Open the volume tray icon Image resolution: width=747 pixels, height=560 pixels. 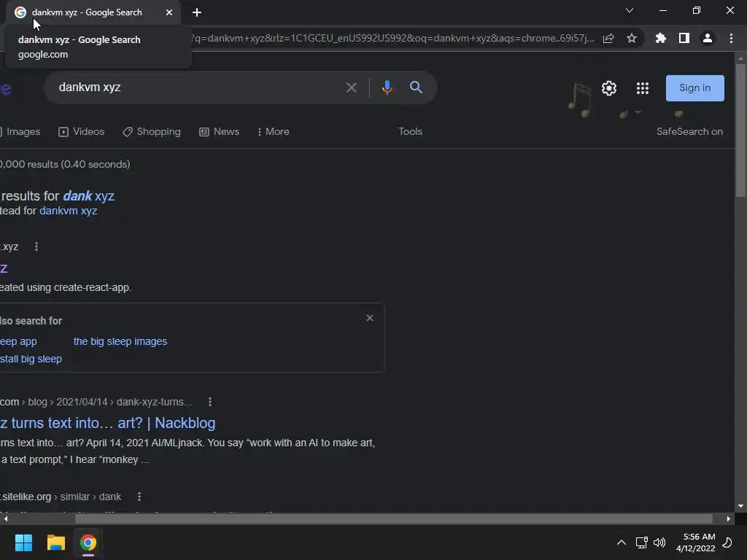click(x=659, y=542)
